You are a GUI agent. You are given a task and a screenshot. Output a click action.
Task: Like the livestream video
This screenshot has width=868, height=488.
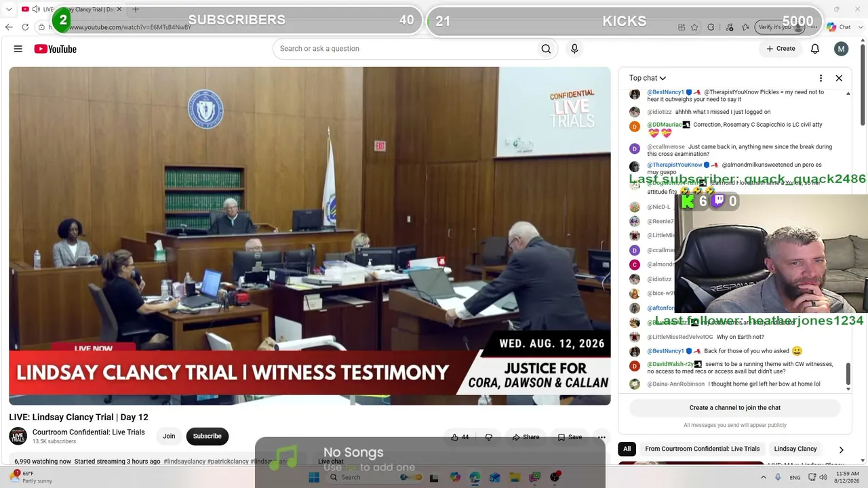pyautogui.click(x=460, y=437)
